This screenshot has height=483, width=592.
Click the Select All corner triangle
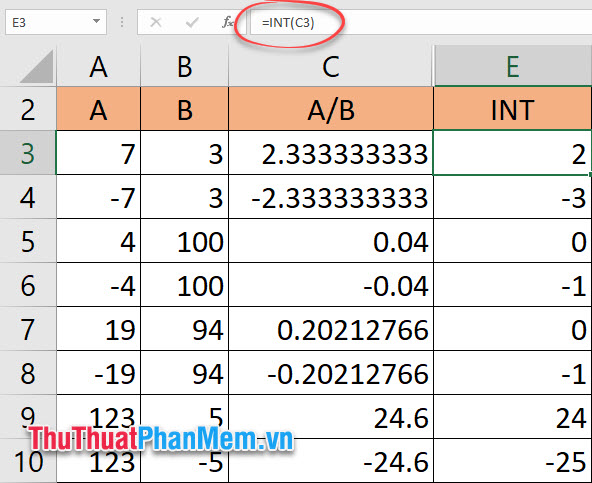(37, 66)
